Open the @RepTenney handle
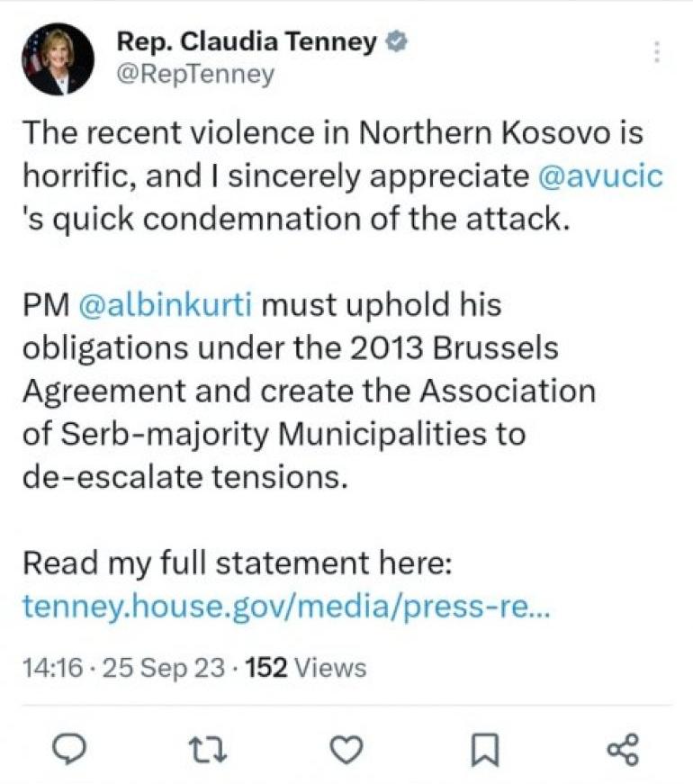This screenshot has width=693, height=784. click(194, 75)
